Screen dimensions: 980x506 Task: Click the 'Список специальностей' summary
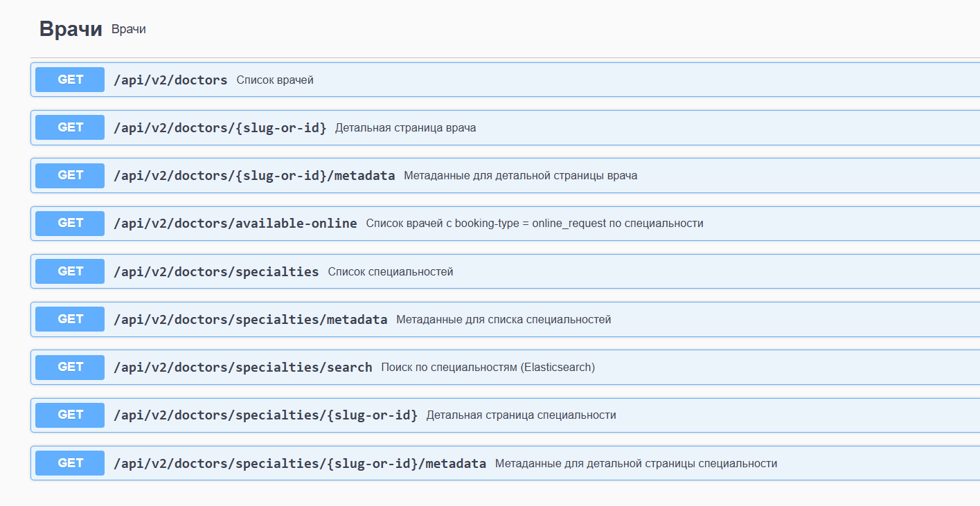pyautogui.click(x=391, y=272)
